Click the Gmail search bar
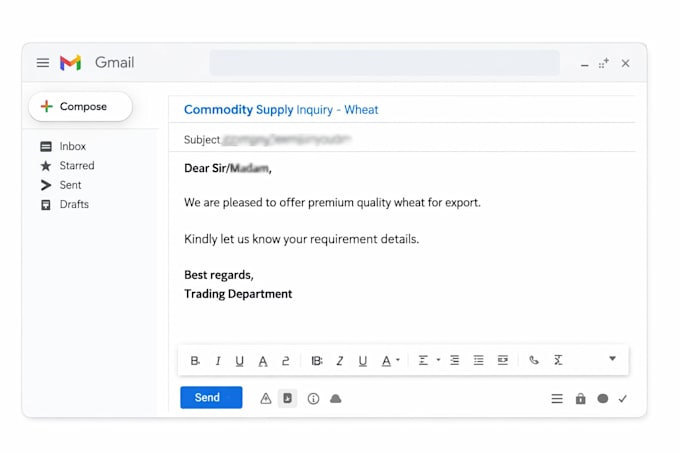The image size is (680, 453). pyautogui.click(x=385, y=63)
